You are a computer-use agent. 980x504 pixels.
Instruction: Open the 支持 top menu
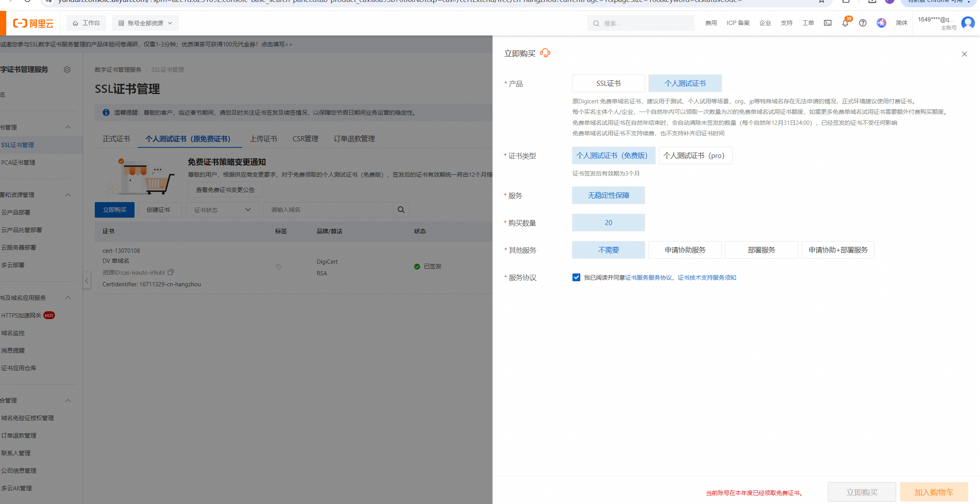pos(787,23)
